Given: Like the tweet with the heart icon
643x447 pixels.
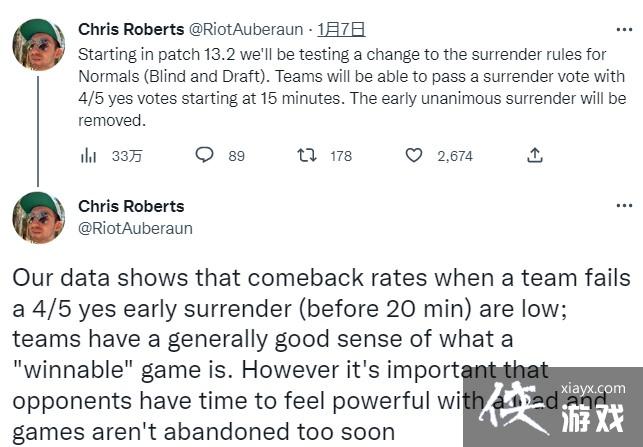Looking at the screenshot, I should (x=414, y=155).
